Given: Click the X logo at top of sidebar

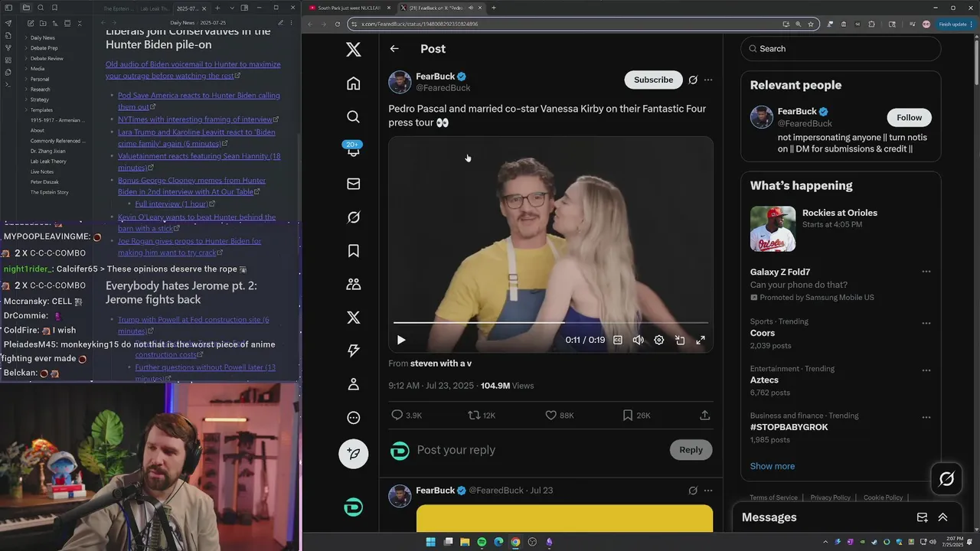Looking at the screenshot, I should click(353, 50).
